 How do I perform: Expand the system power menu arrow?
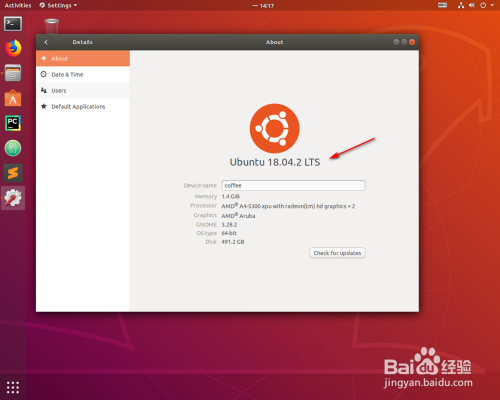point(492,5)
